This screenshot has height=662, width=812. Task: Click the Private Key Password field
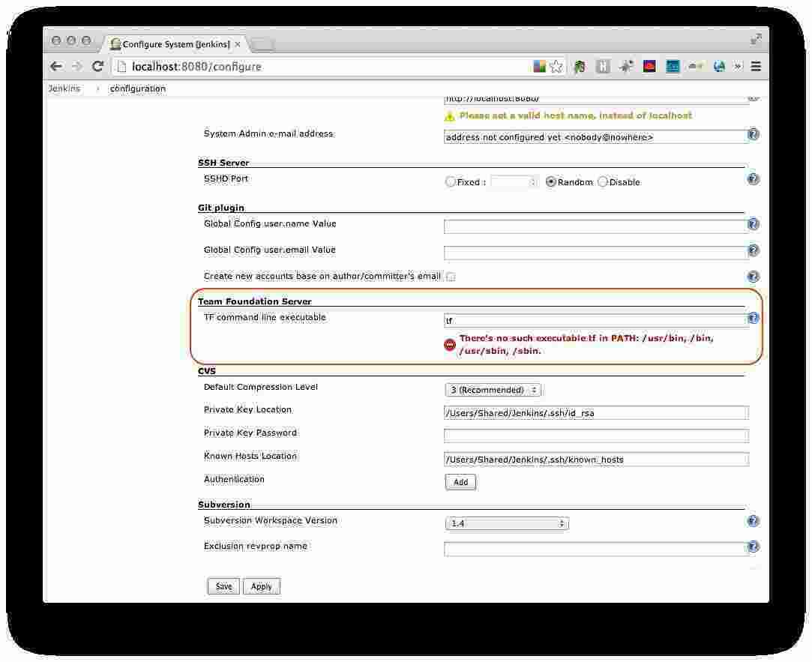click(596, 436)
